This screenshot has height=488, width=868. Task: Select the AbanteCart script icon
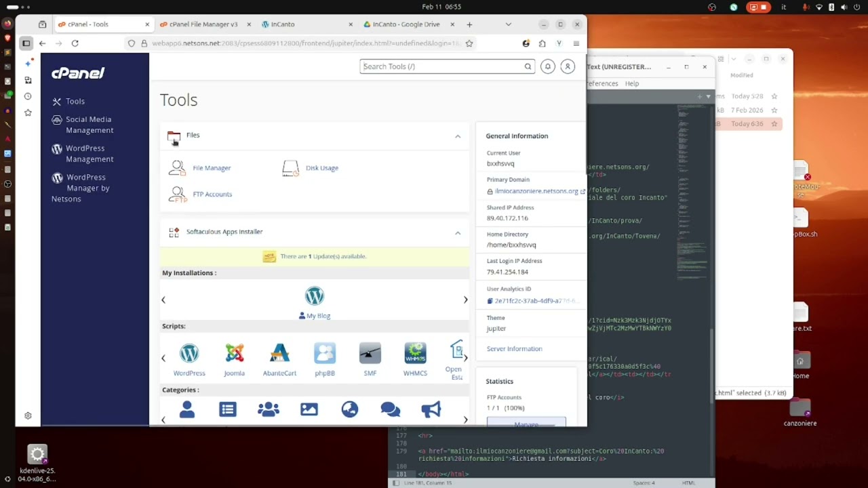point(279,353)
